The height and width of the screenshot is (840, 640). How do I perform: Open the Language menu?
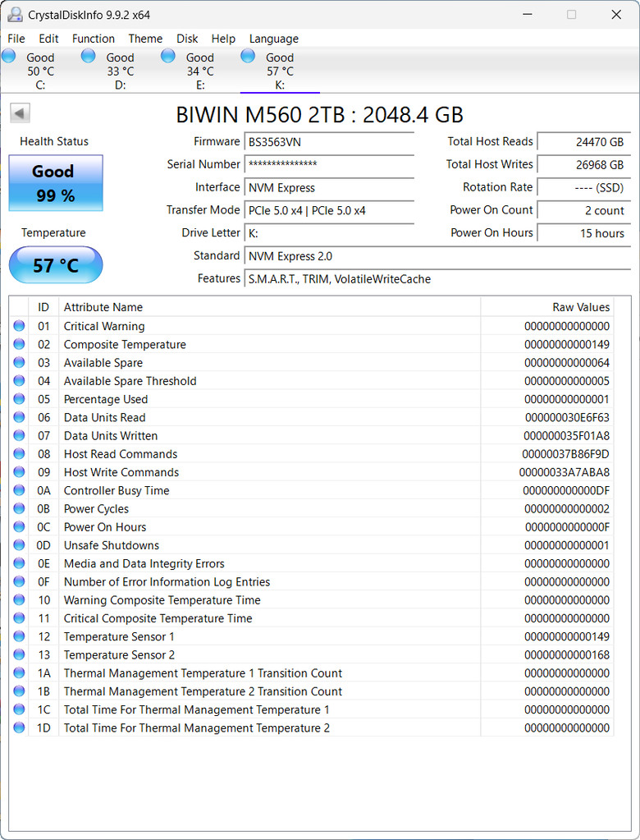[x=274, y=39]
